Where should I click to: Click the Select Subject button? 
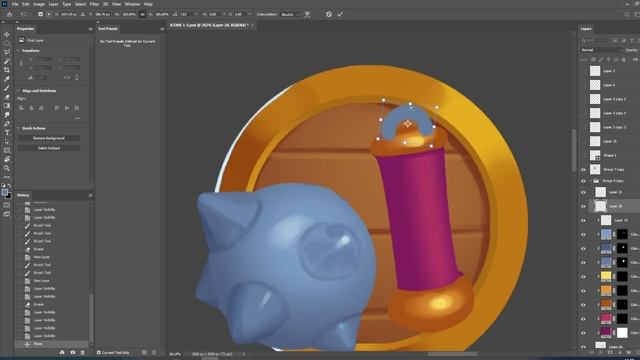point(49,148)
